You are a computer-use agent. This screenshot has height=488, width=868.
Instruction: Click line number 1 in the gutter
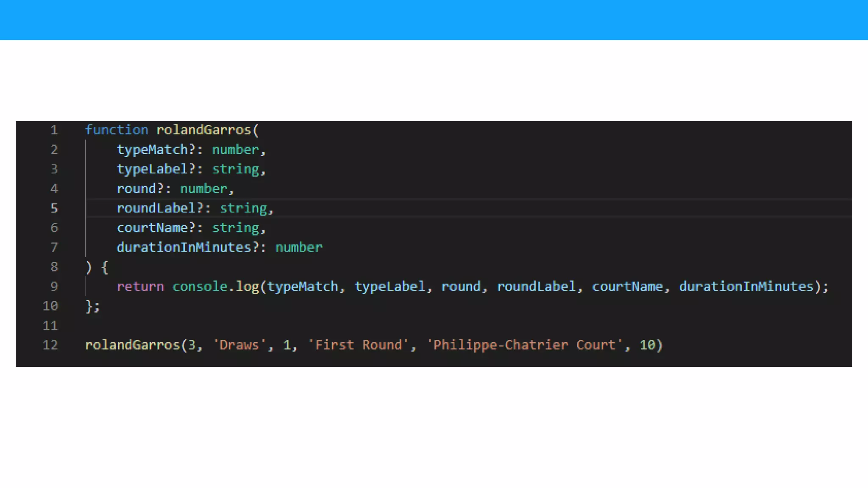coord(54,130)
